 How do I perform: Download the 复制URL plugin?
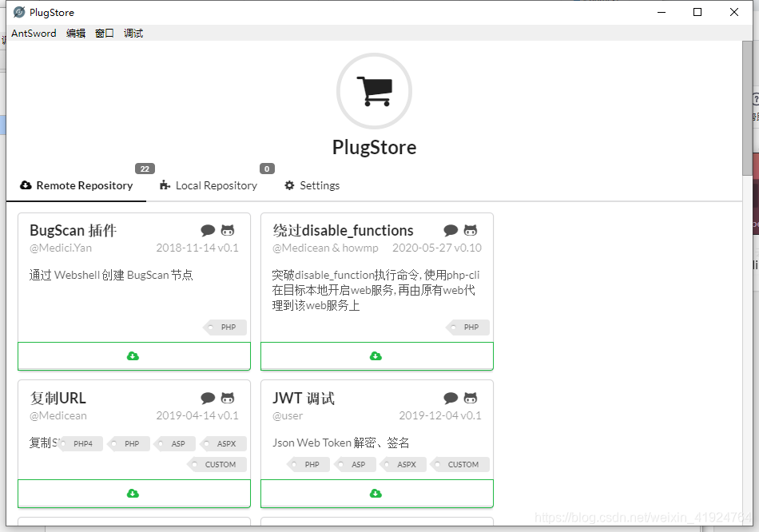click(134, 494)
